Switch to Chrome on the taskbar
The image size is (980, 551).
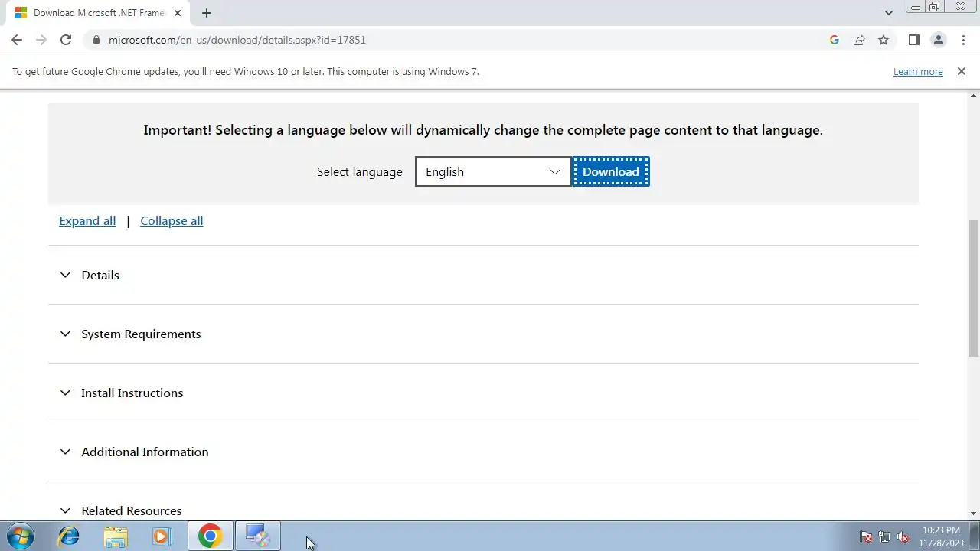tap(210, 536)
